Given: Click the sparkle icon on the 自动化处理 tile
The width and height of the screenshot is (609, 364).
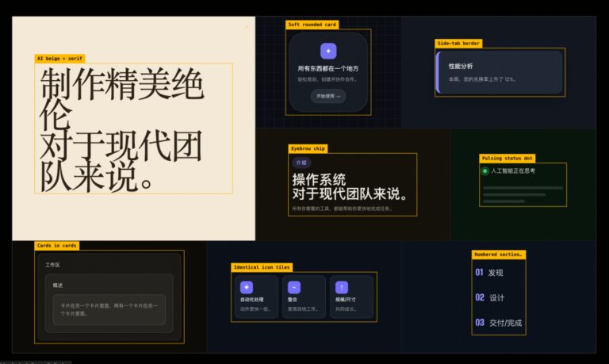Looking at the screenshot, I should coord(247,287).
